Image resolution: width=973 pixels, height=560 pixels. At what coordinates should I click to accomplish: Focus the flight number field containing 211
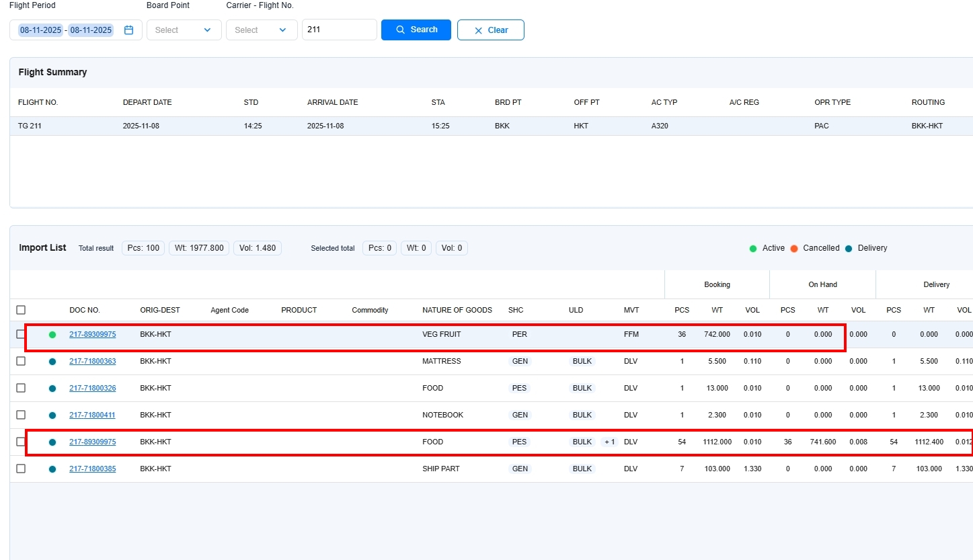(x=339, y=30)
